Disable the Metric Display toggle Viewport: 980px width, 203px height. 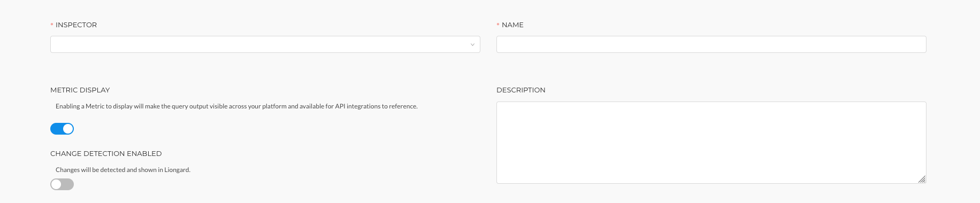pyautogui.click(x=62, y=129)
